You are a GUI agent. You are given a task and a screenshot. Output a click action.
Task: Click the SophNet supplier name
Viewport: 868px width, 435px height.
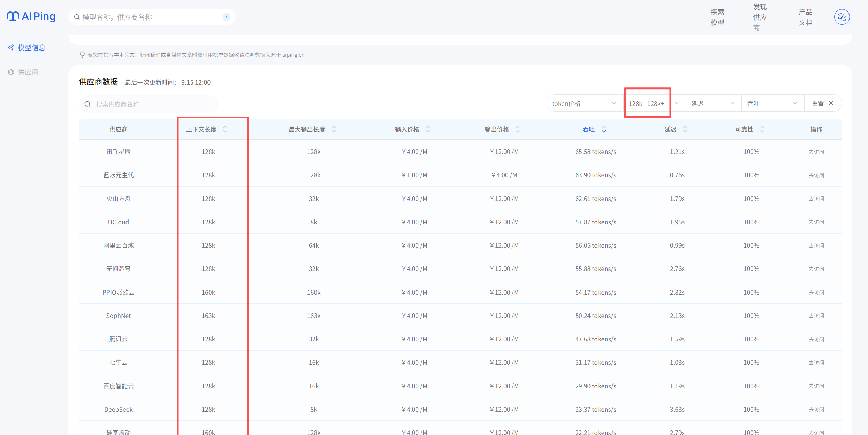coord(119,316)
